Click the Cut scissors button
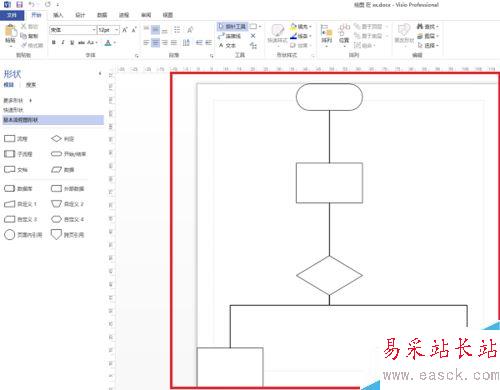This screenshot has width=500, height=390. [x=29, y=26]
